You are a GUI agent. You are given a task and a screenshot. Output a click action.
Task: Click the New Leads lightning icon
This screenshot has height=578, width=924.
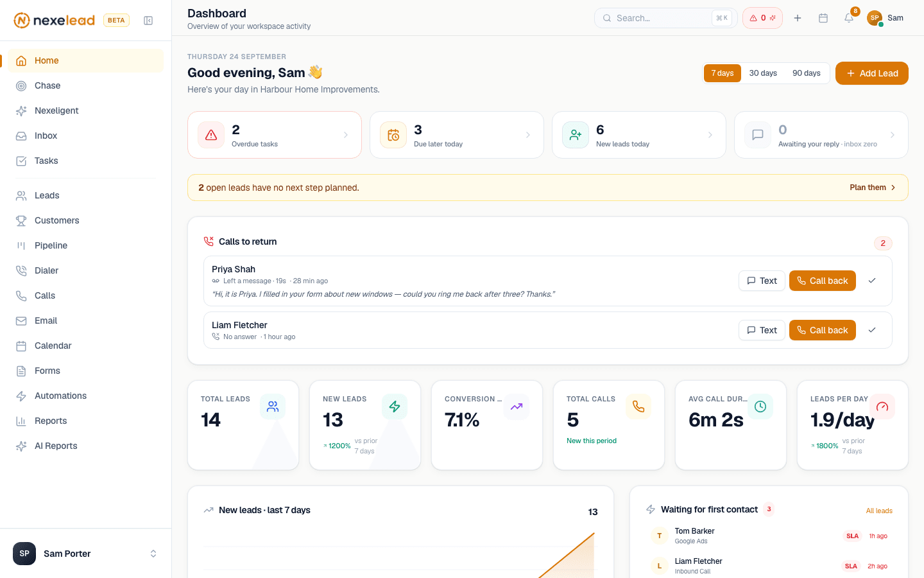pos(395,407)
